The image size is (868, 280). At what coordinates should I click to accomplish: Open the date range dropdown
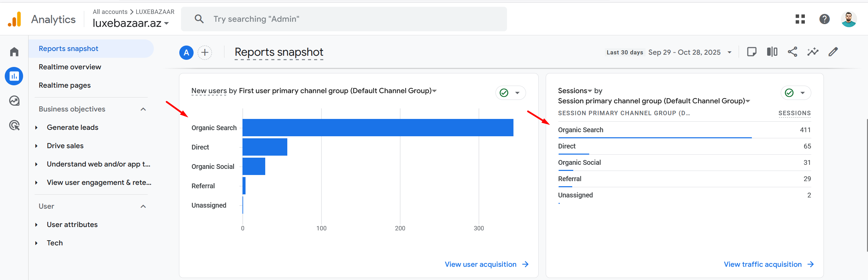click(689, 52)
